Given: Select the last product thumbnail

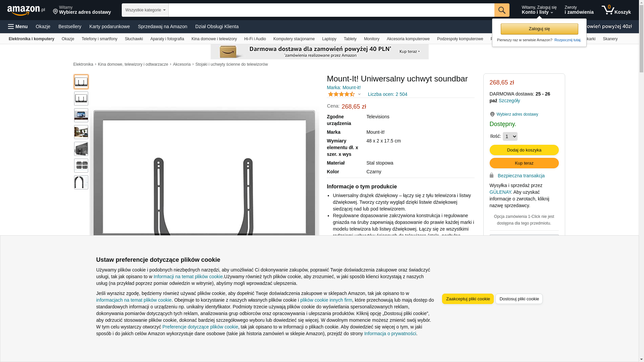Looking at the screenshot, I should [81, 182].
